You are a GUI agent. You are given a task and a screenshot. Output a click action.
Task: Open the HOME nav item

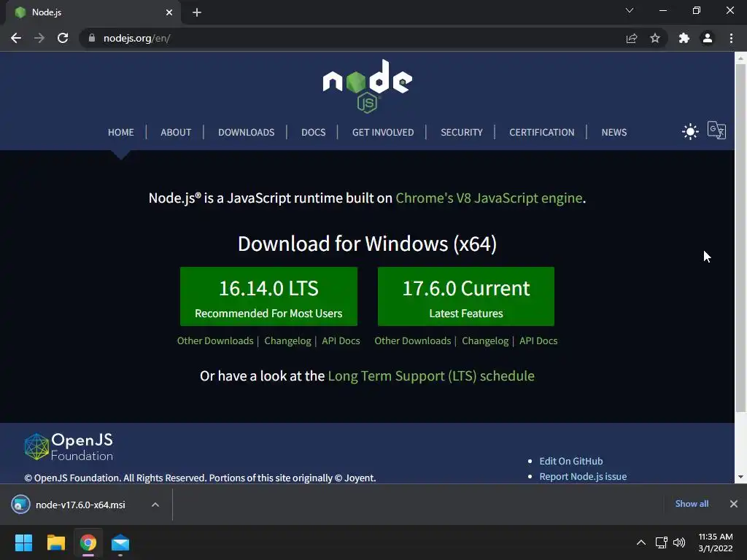[x=121, y=133]
